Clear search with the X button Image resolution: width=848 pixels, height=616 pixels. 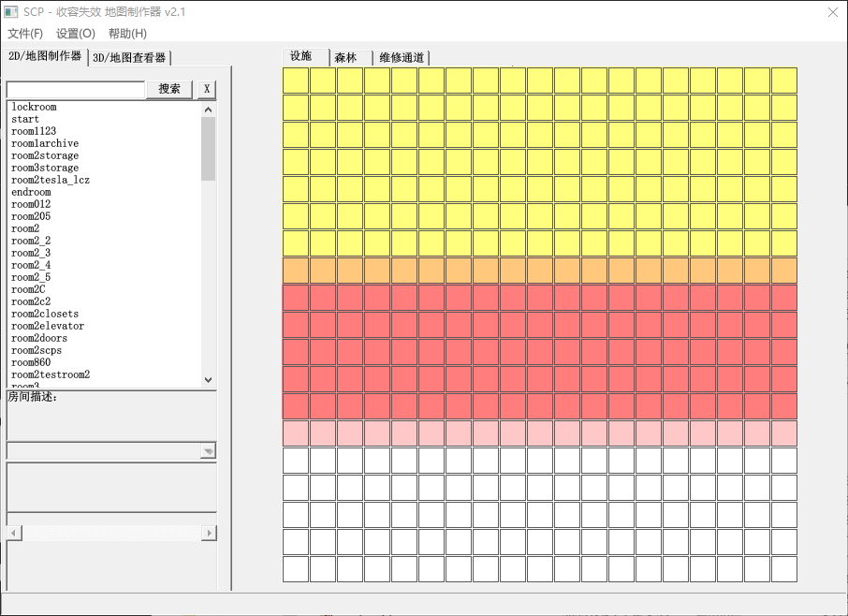[207, 89]
